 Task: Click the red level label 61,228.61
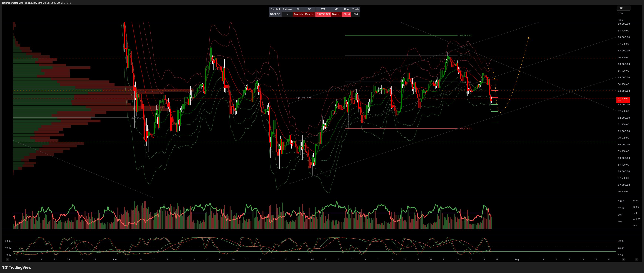[466, 129]
